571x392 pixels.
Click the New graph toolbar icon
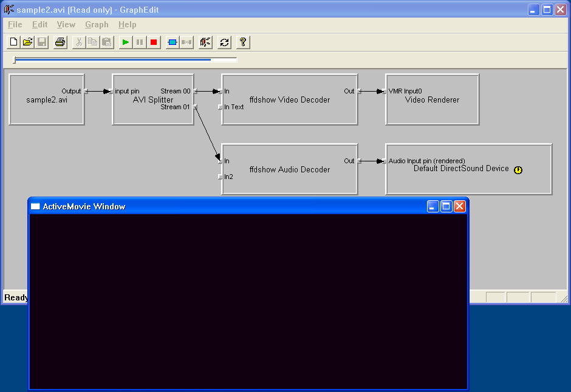(13, 42)
